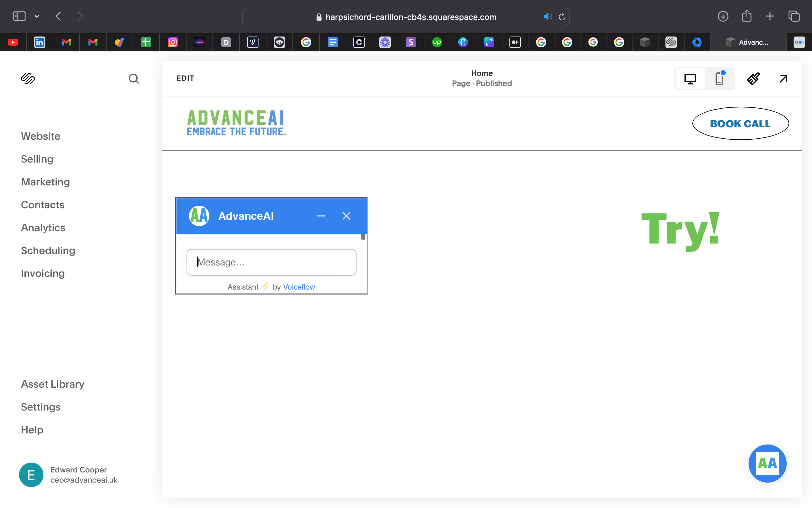Open Edward Cooper account profile
Image resolution: width=812 pixels, height=508 pixels.
(x=69, y=475)
